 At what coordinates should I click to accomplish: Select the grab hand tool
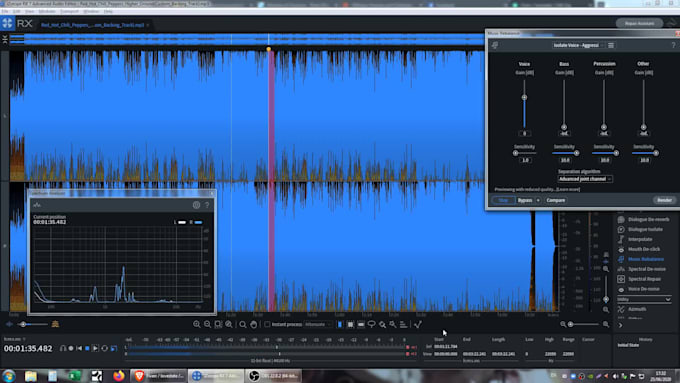(x=254, y=324)
